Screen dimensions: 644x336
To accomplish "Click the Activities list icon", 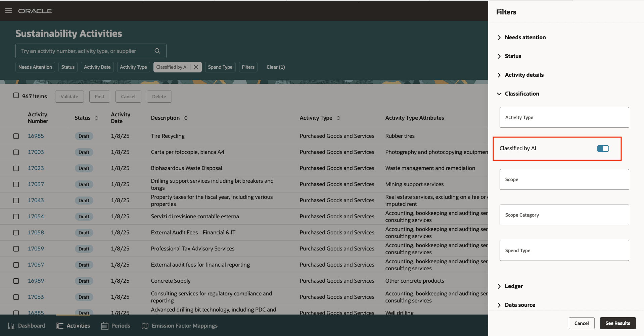I will pos(60,326).
